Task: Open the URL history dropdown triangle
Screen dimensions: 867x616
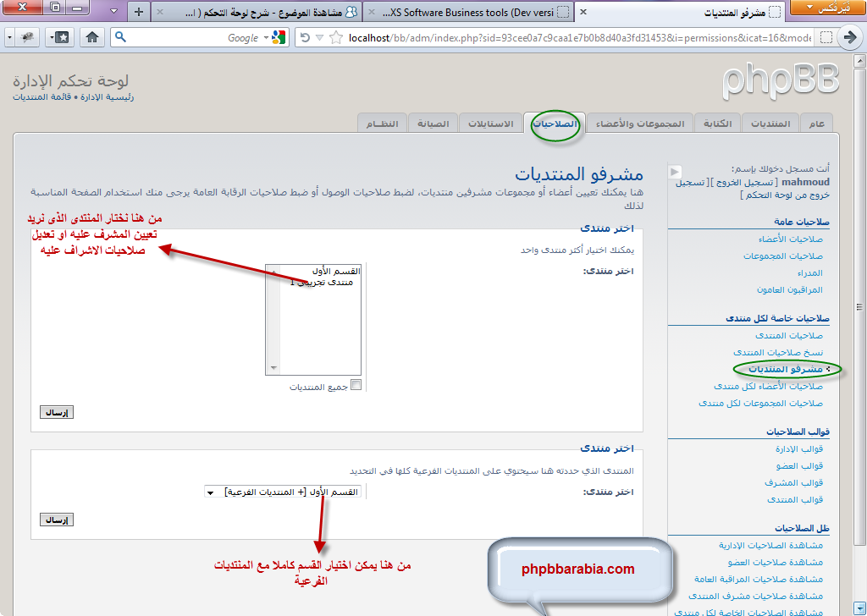Action: coord(319,37)
